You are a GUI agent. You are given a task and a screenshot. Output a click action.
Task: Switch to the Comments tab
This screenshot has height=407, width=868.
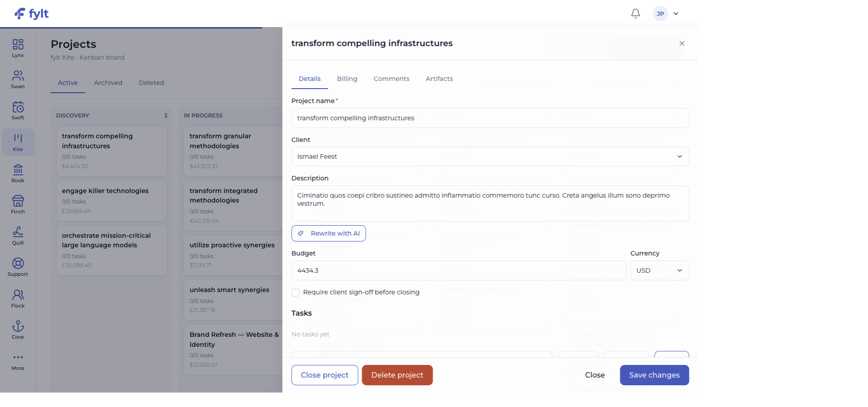coord(392,79)
